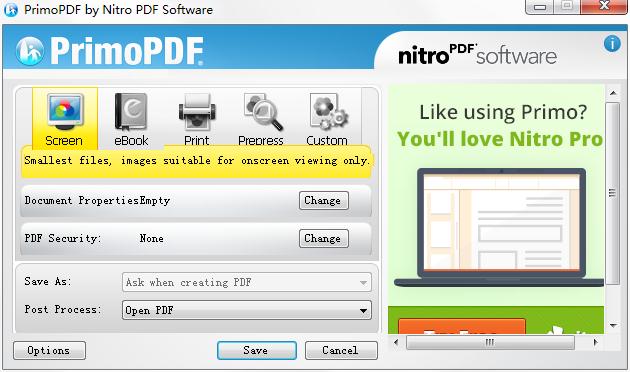Open the blue info icon

click(612, 43)
